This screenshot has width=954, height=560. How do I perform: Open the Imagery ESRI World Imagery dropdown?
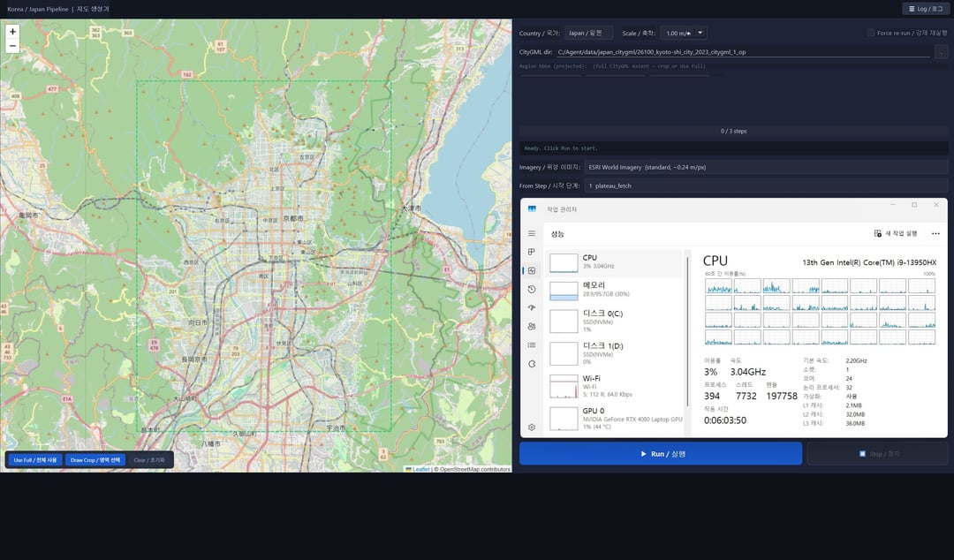[765, 167]
